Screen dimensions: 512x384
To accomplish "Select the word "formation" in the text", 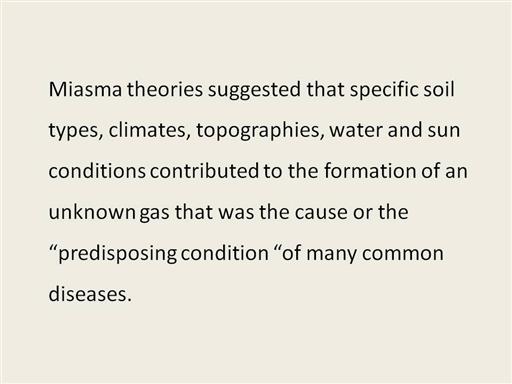I will 369,171.
